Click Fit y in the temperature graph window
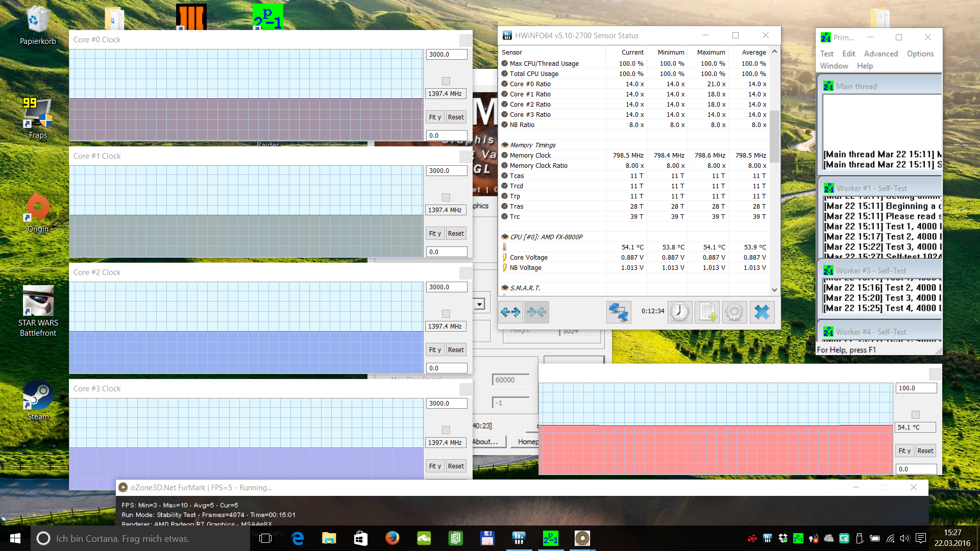 pos(904,451)
